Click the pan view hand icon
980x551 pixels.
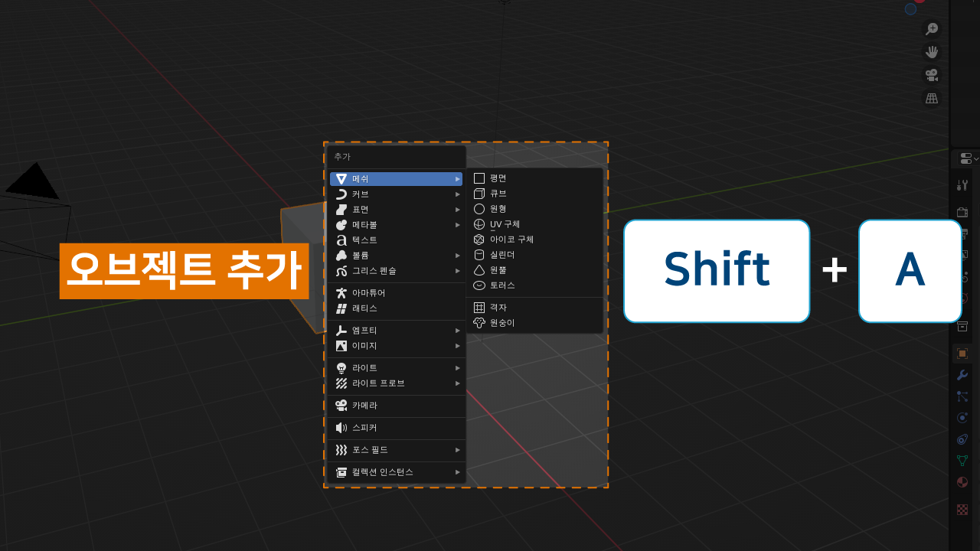tap(932, 52)
